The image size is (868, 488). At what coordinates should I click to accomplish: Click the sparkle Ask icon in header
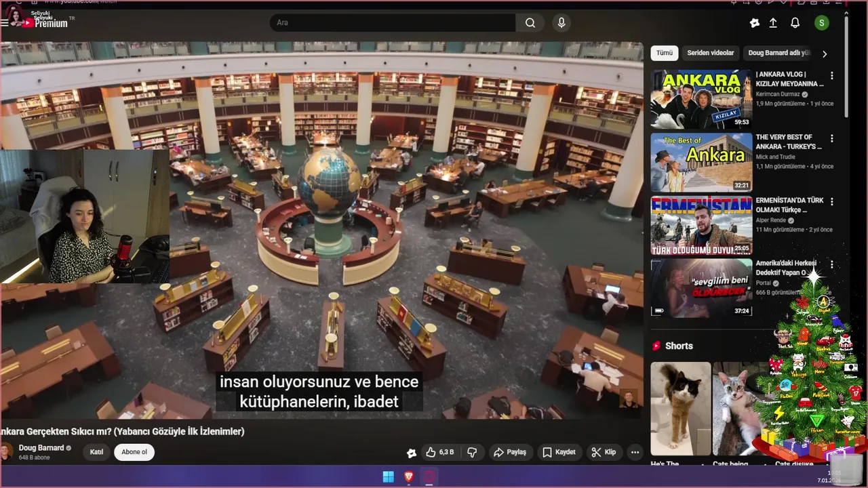coord(754,23)
